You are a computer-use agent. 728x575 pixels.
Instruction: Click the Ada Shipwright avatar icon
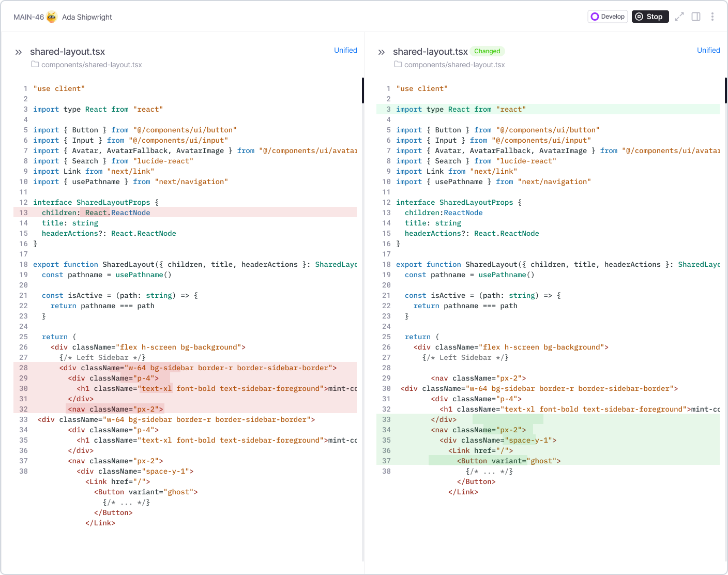click(52, 17)
